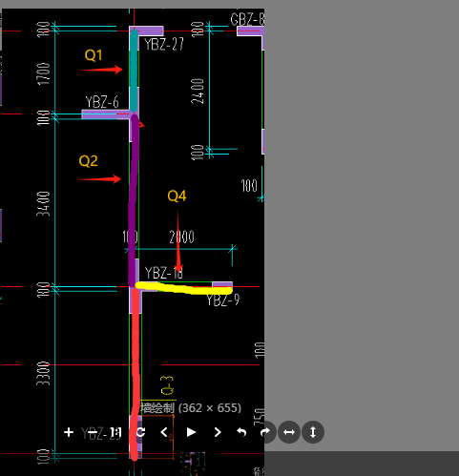The height and width of the screenshot is (476, 459).
Task: Click the 3300 dimension text
Action: pos(43,373)
